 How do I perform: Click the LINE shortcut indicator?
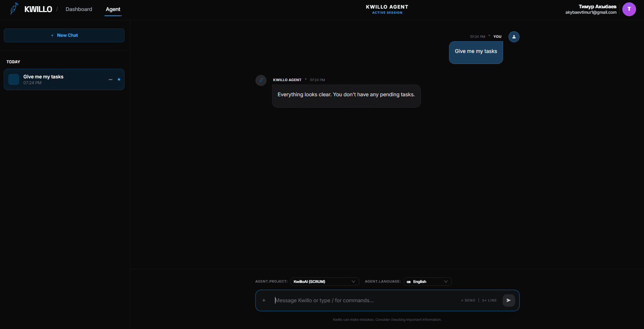tap(489, 300)
